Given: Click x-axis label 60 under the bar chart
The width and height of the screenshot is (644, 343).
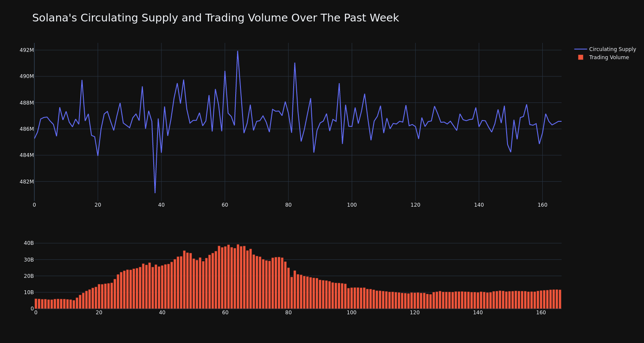Looking at the screenshot, I should [x=225, y=313].
